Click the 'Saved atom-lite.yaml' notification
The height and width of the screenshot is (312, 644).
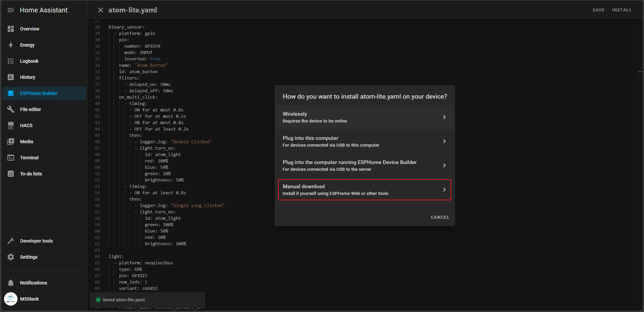click(x=148, y=300)
